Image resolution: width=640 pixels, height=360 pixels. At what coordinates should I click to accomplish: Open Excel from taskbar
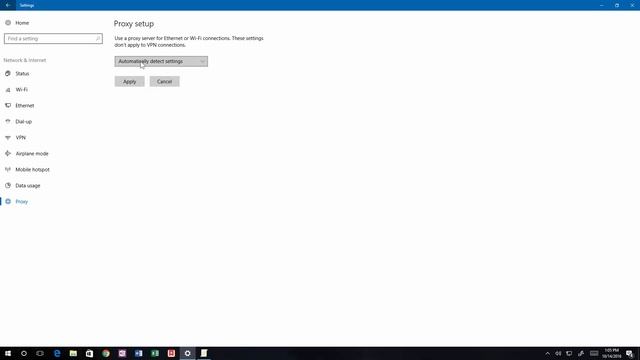(155, 353)
